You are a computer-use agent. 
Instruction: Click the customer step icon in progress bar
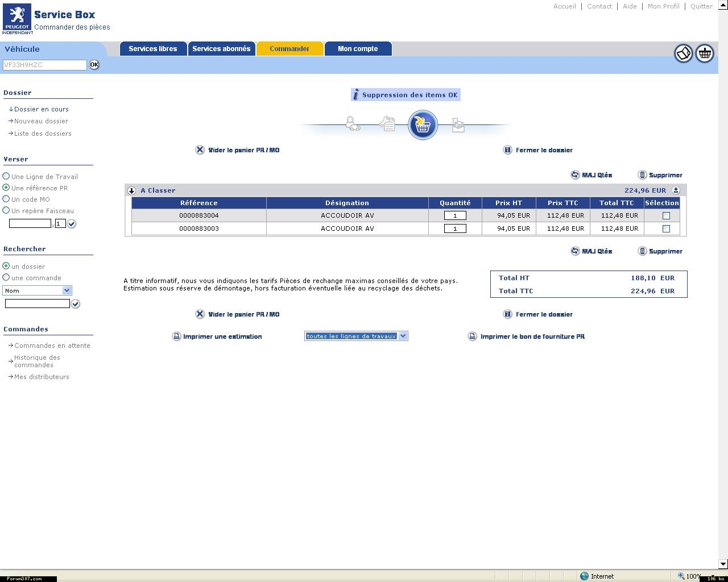(x=353, y=124)
